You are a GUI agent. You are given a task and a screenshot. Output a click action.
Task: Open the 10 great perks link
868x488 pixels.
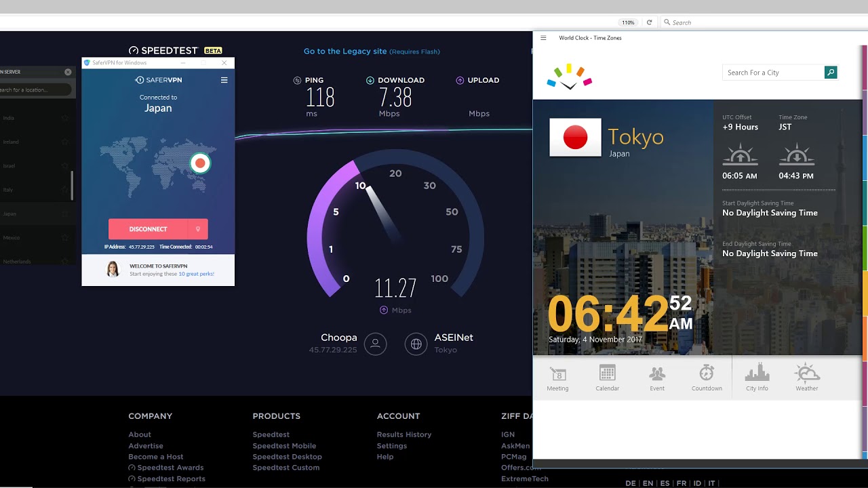[x=196, y=274]
